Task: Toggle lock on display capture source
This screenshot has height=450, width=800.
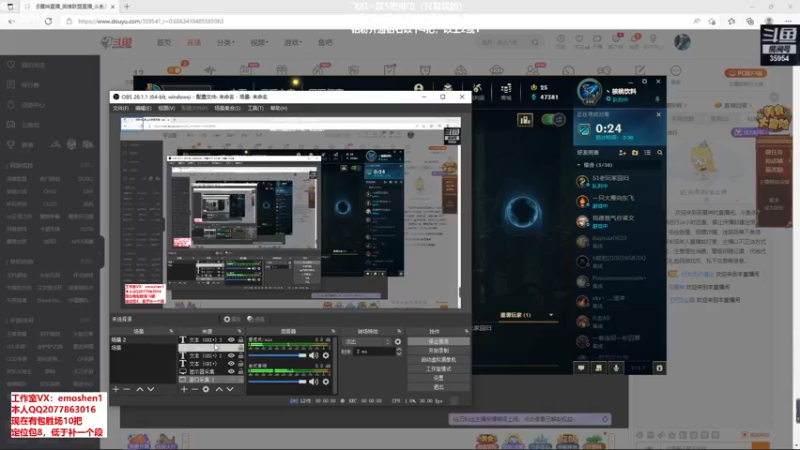Action: pyautogui.click(x=240, y=372)
